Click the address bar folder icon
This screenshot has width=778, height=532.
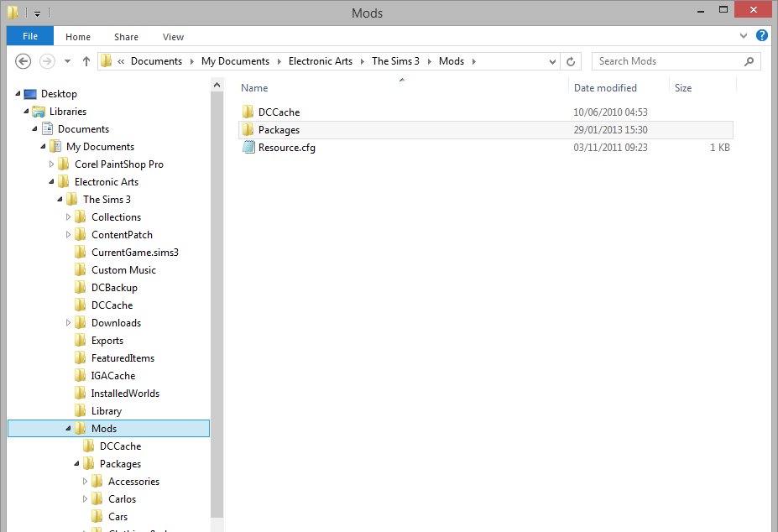(106, 61)
